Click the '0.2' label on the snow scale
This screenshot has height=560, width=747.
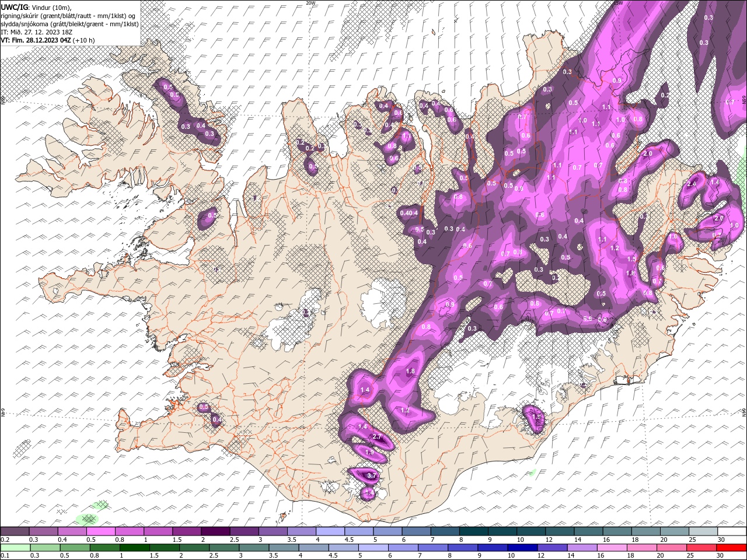tap(5, 540)
